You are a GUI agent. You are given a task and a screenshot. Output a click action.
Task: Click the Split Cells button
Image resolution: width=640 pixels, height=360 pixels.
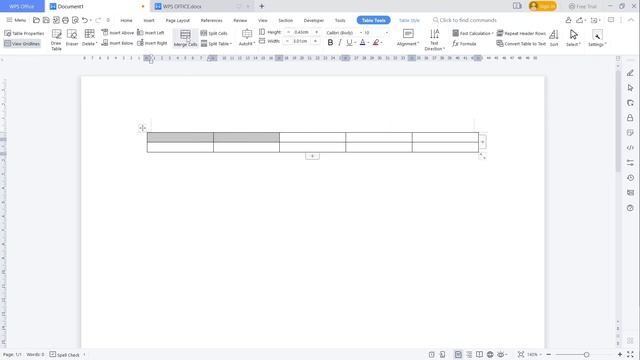(x=214, y=33)
